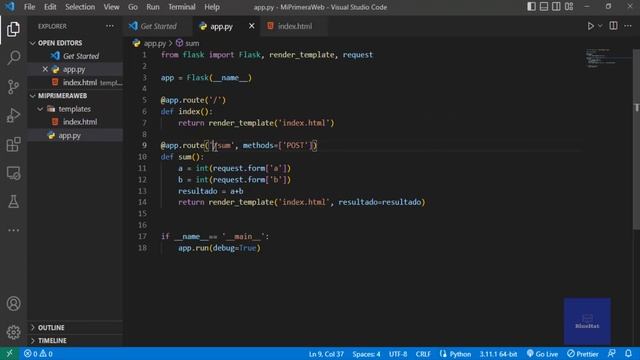
Task: Open the Search view
Action: 13,58
